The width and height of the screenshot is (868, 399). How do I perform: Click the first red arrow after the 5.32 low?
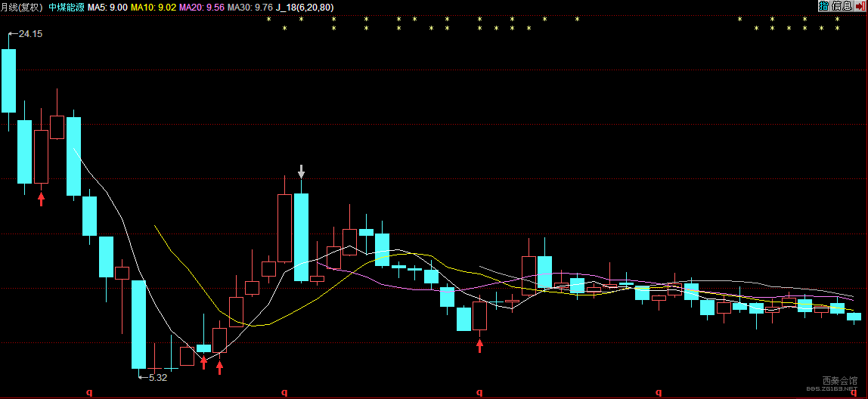coord(203,362)
